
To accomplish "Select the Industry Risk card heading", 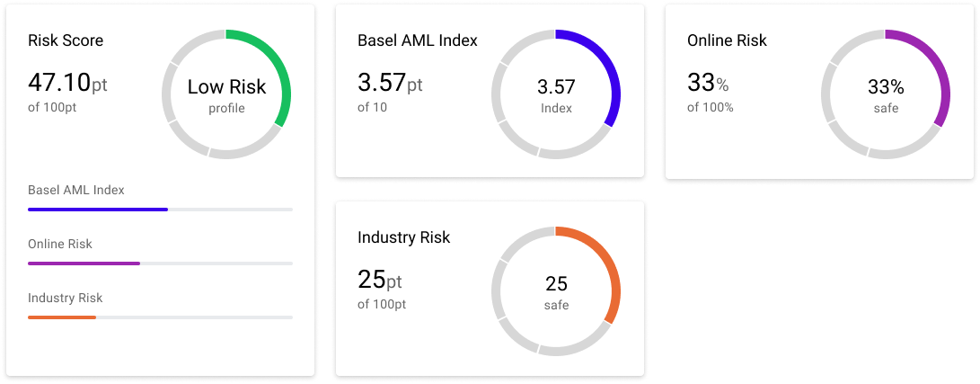I will coord(403,237).
